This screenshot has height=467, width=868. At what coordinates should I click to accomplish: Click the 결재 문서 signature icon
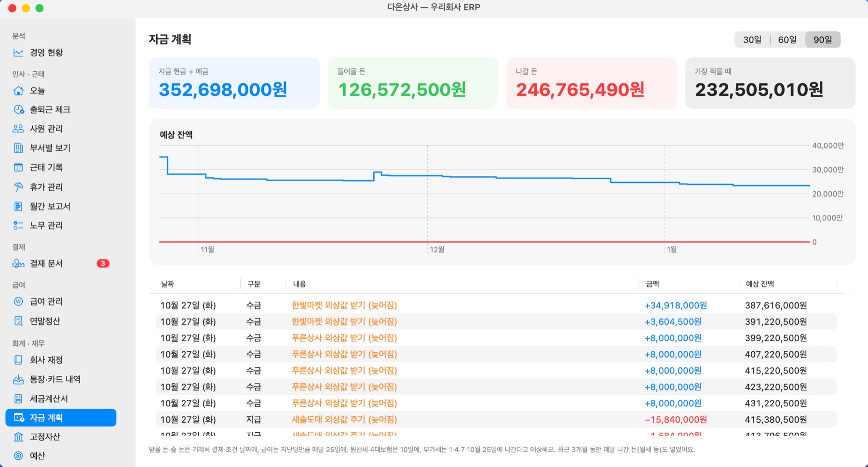(18, 264)
